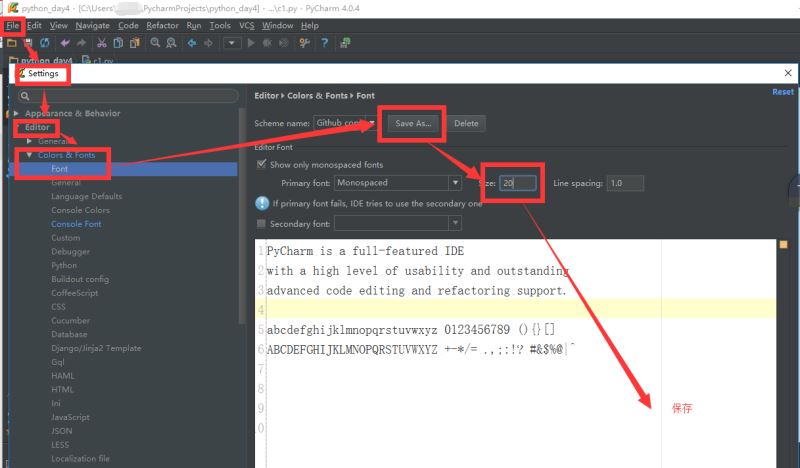
Task: Click the navigate Back arrow icon
Action: 192,43
